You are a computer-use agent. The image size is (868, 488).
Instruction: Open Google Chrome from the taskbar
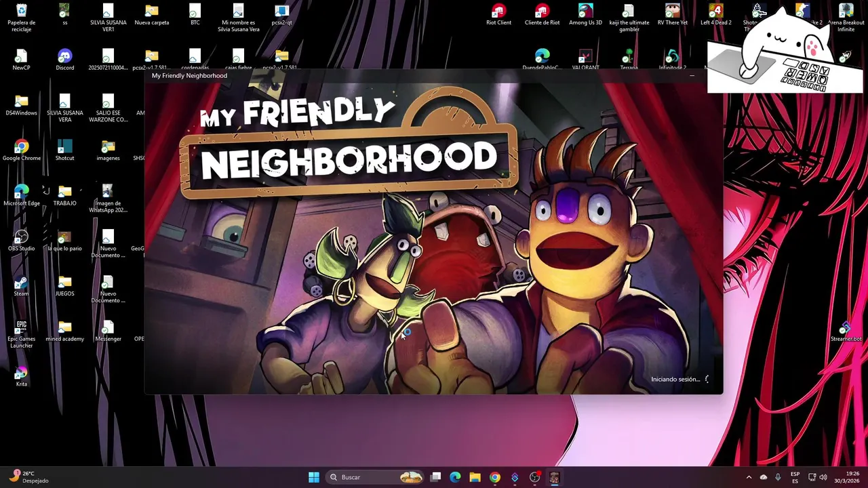(x=495, y=477)
